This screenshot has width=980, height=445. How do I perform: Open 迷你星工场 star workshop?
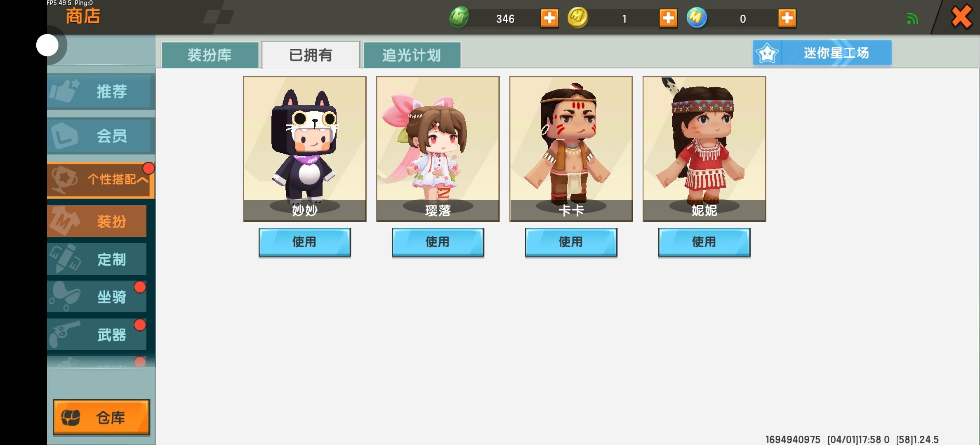pos(822,53)
